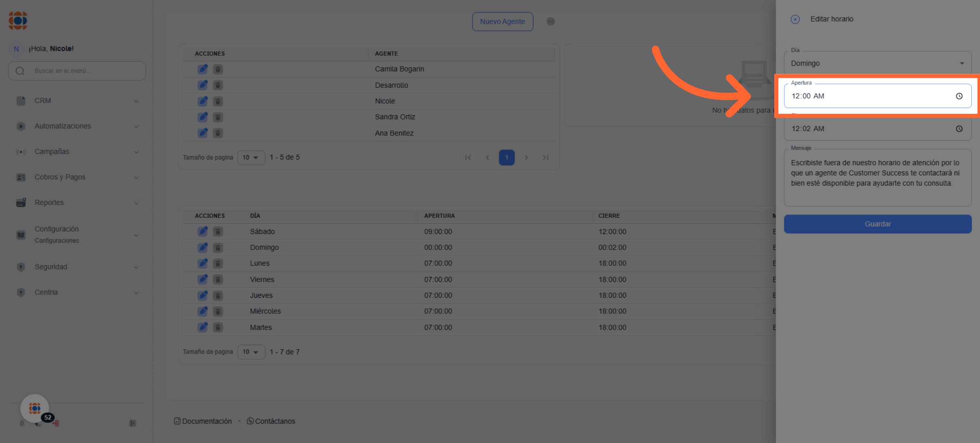The width and height of the screenshot is (980, 443).
Task: Click the Nuevo Agente button
Action: coord(502,22)
